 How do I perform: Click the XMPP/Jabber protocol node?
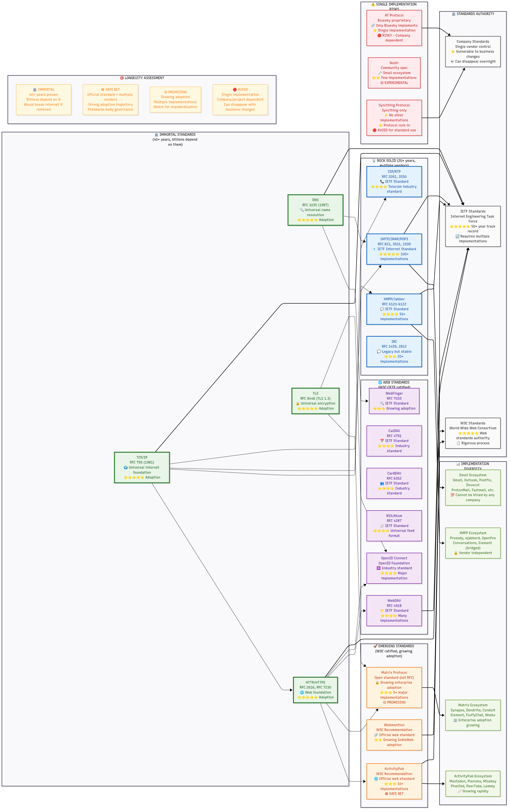pyautogui.click(x=394, y=309)
